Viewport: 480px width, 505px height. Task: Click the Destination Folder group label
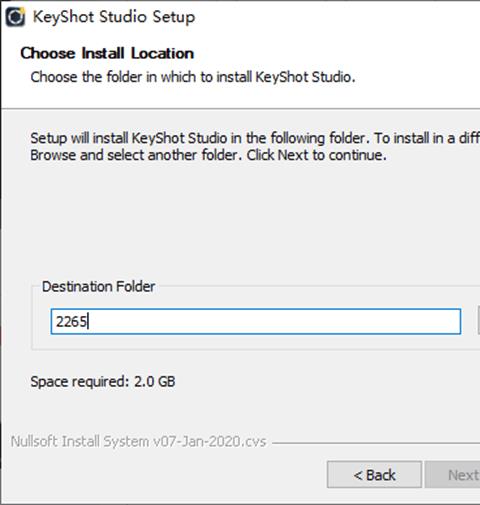[98, 286]
